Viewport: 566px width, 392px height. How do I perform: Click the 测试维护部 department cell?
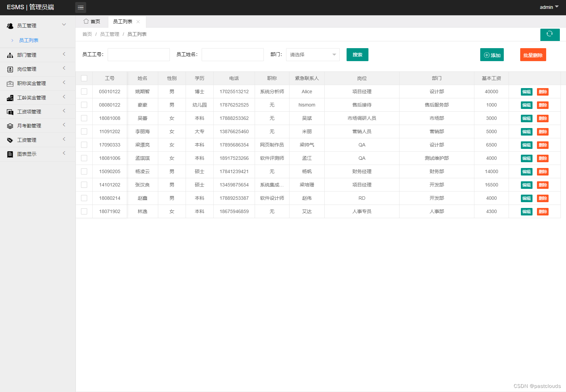click(x=437, y=158)
